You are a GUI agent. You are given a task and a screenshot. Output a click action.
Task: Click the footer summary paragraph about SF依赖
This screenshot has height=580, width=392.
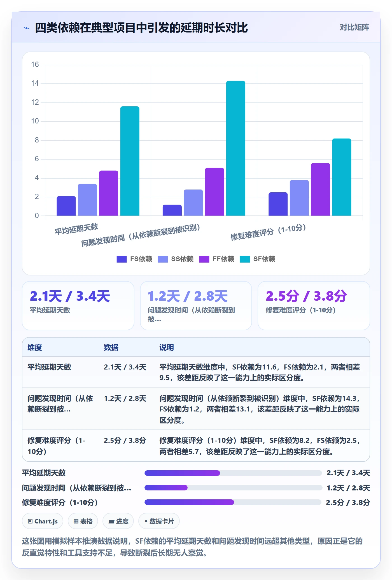pyautogui.click(x=192, y=547)
